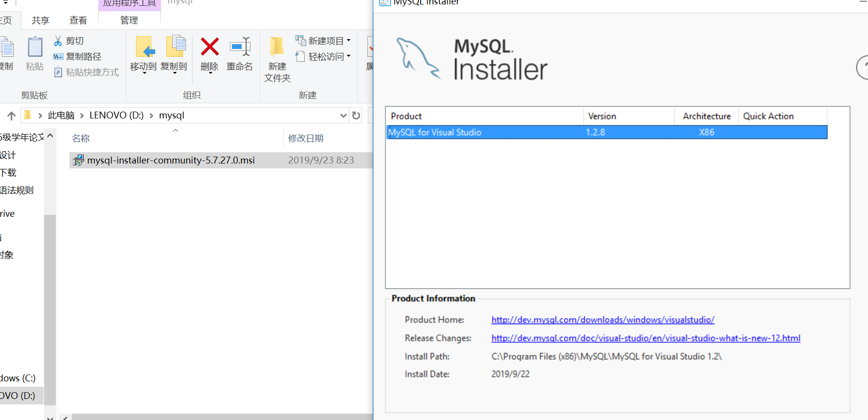
Task: Select the MySQL for Visual Studio product row
Action: pyautogui.click(x=607, y=132)
